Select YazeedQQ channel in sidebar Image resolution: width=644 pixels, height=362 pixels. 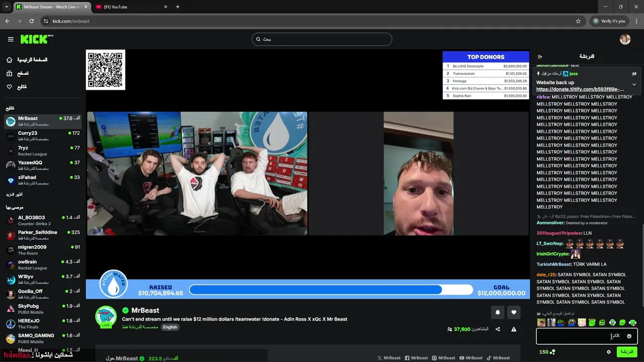43,165
